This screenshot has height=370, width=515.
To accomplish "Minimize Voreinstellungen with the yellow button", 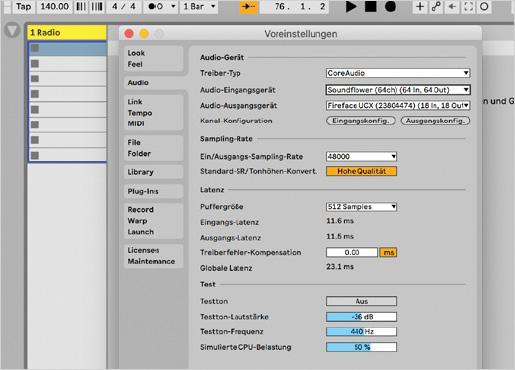I will click(144, 34).
